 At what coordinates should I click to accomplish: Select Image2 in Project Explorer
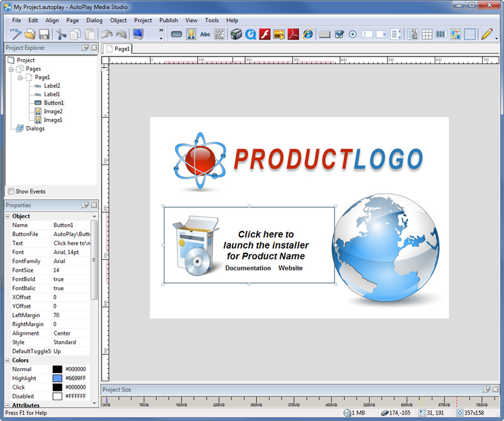tap(53, 111)
